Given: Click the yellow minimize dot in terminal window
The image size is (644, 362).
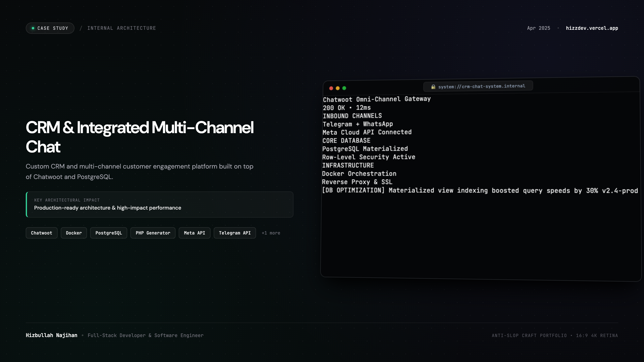Looking at the screenshot, I should 337,88.
